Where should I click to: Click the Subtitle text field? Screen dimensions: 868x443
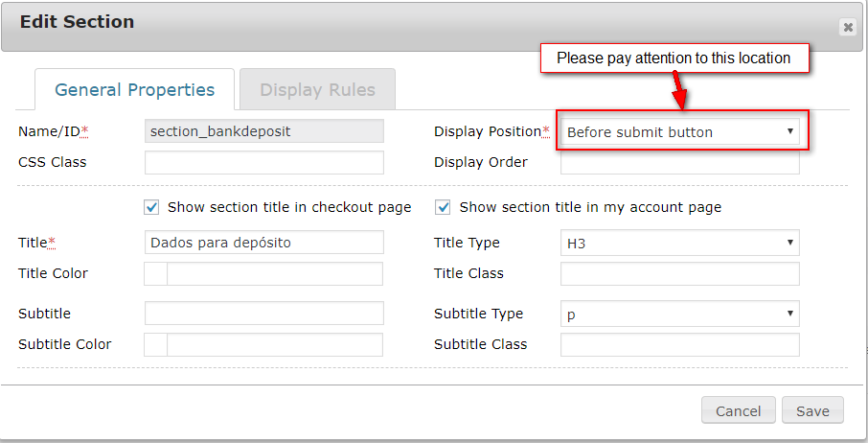pos(263,315)
